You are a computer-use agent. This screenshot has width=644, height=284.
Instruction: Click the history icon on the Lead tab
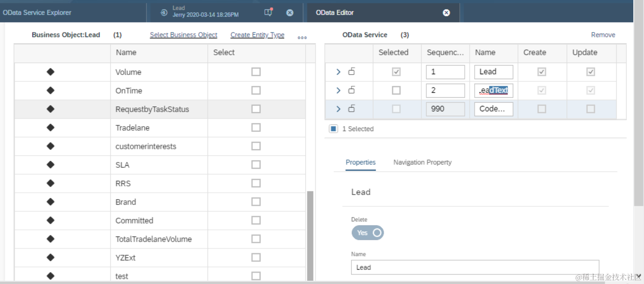[x=164, y=13]
